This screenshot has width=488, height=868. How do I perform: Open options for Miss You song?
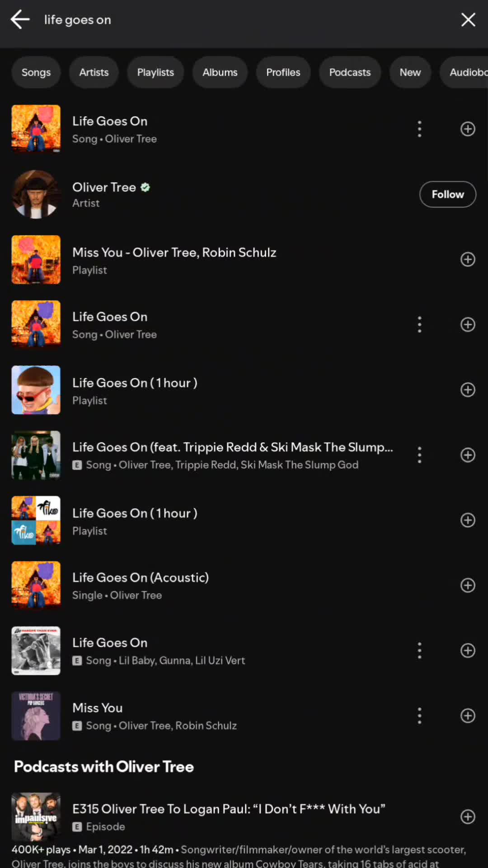[419, 716]
